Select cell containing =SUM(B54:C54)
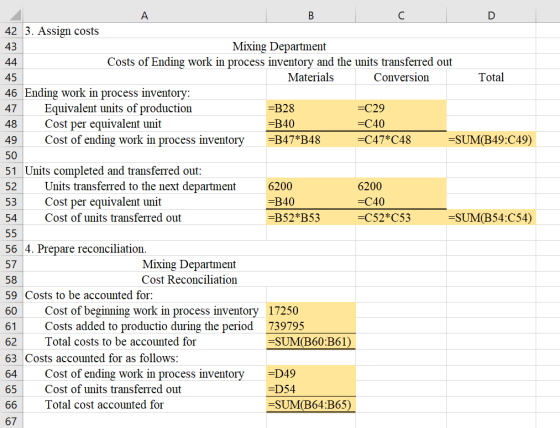This screenshot has width=560, height=428. click(491, 218)
